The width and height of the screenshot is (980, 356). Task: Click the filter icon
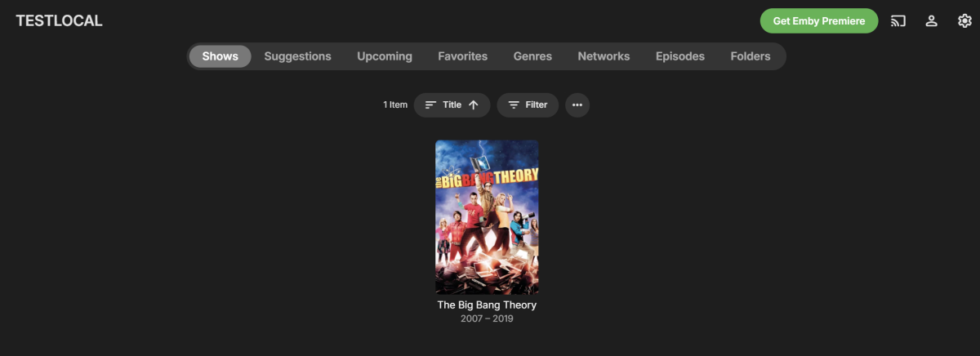click(x=514, y=105)
